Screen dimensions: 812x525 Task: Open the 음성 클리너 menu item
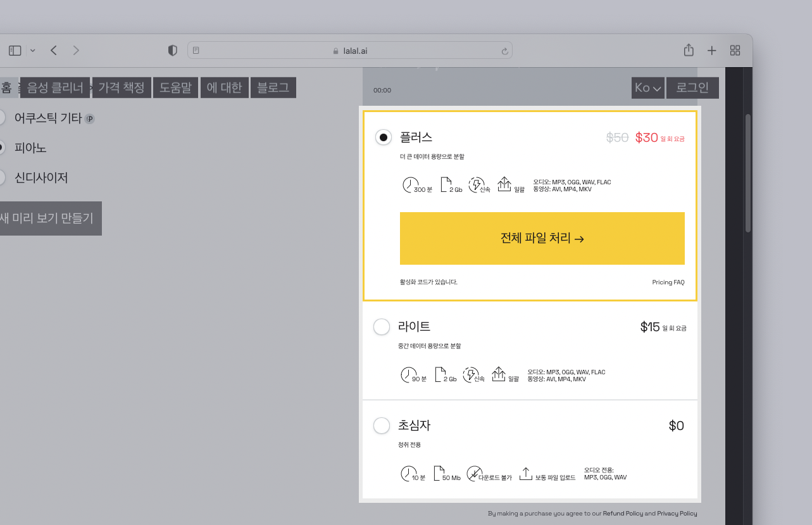point(55,88)
